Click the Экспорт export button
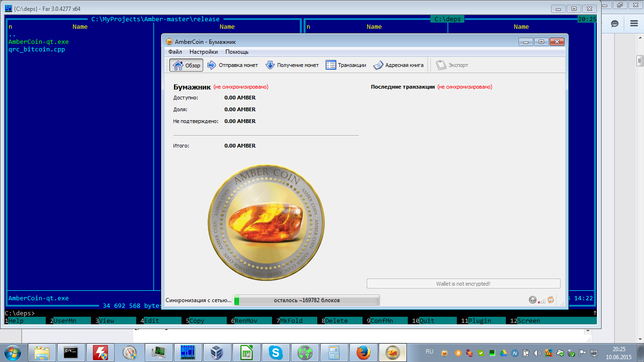Image resolution: width=644 pixels, height=362 pixels. point(452,65)
